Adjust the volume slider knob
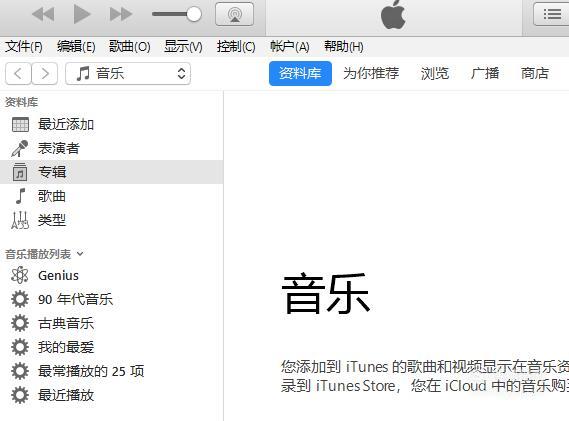The width and height of the screenshot is (569, 421). pos(194,15)
